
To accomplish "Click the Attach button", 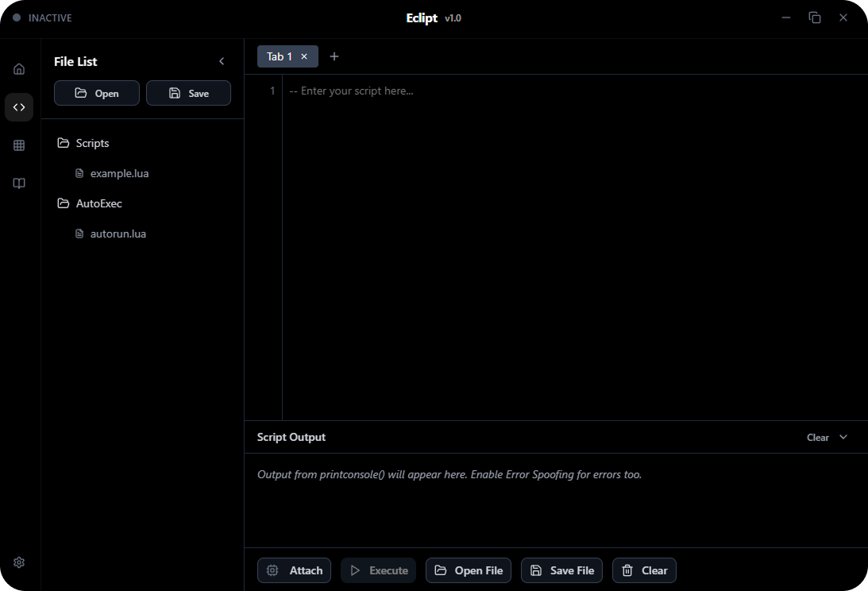I will tap(294, 570).
